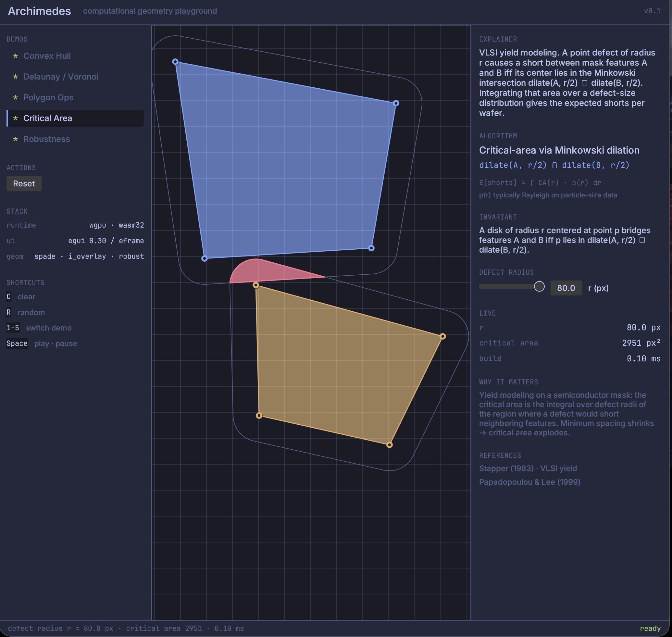Select orange polygon bottom-left vertex handle
The image size is (672, 637).
[259, 416]
